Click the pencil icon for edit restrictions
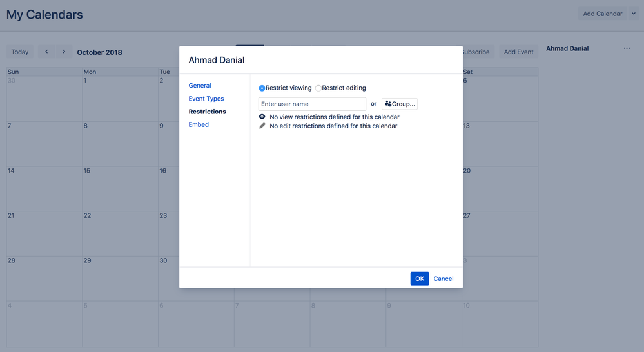The image size is (644, 352). 262,126
